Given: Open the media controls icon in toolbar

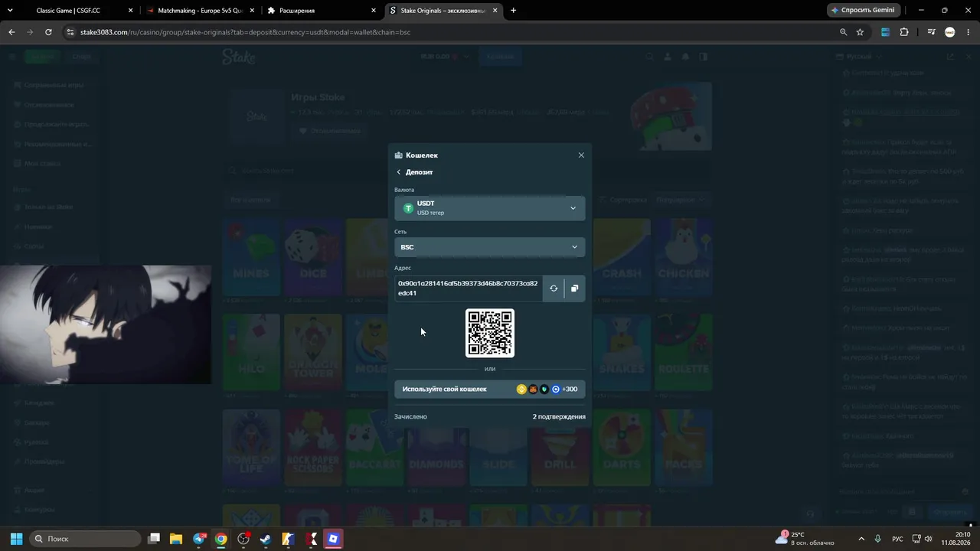Looking at the screenshot, I should point(931,32).
